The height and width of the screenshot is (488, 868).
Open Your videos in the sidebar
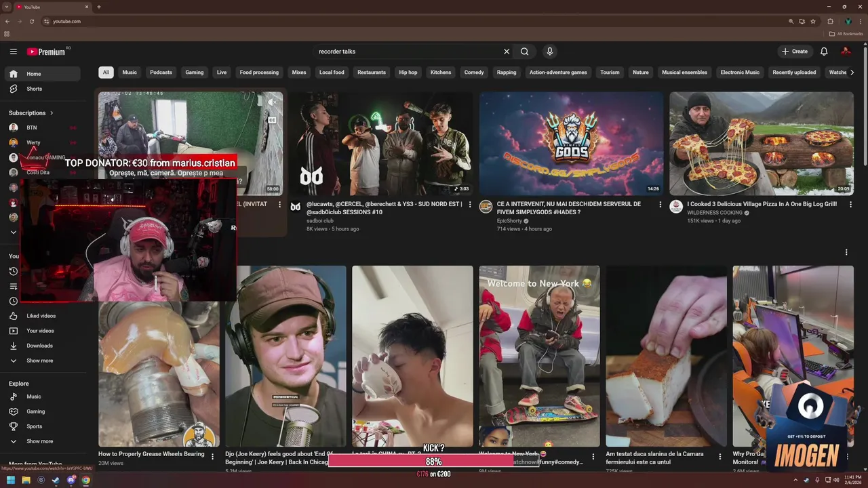pos(42,331)
